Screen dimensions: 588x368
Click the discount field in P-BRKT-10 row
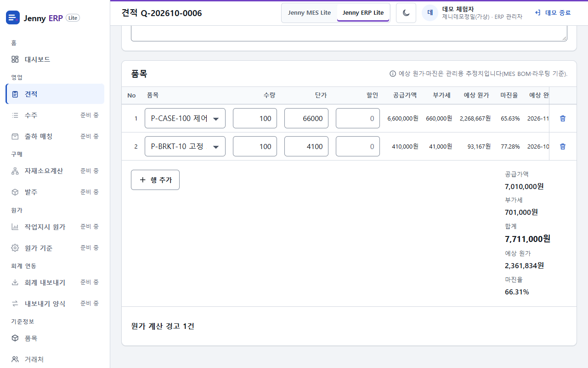358,146
